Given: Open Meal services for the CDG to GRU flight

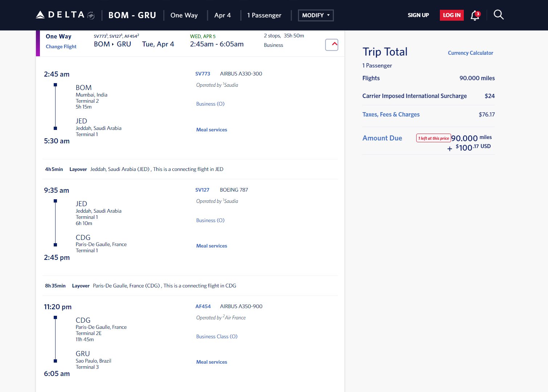Looking at the screenshot, I should (212, 362).
